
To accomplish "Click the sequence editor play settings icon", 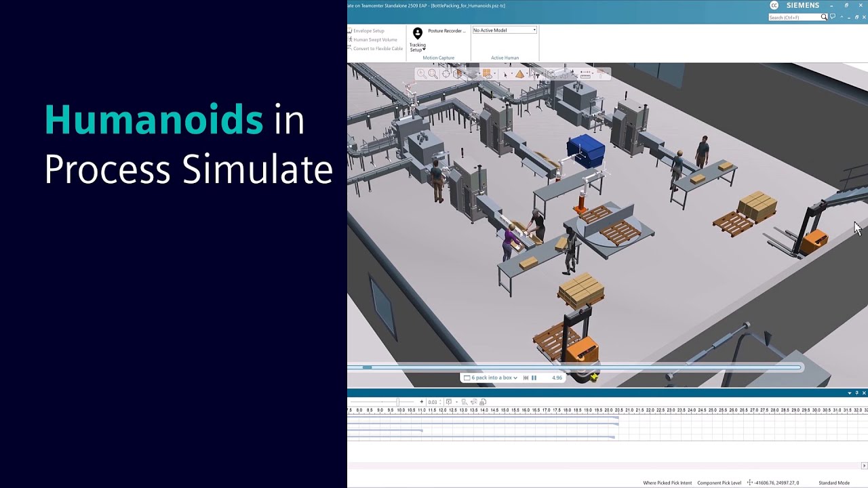I will coord(449,402).
